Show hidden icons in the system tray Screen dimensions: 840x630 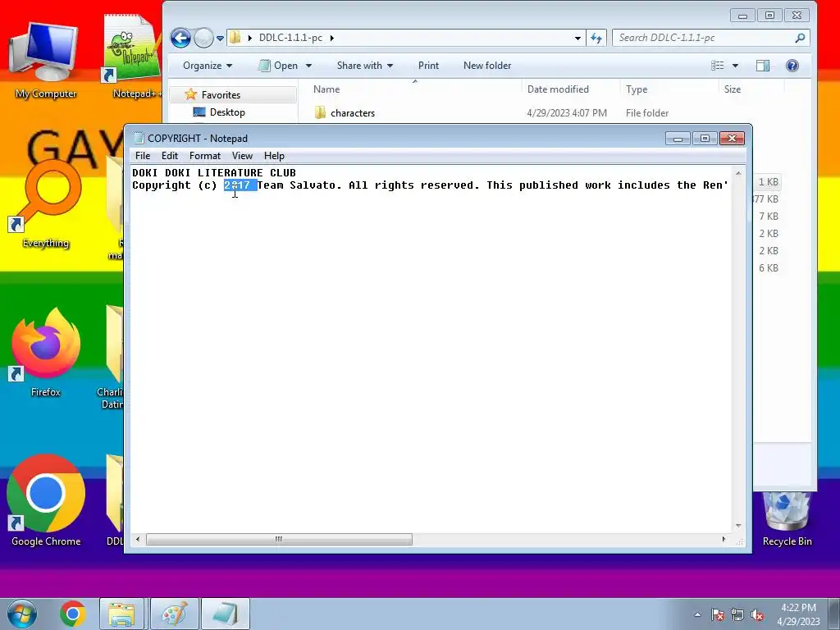coord(697,614)
